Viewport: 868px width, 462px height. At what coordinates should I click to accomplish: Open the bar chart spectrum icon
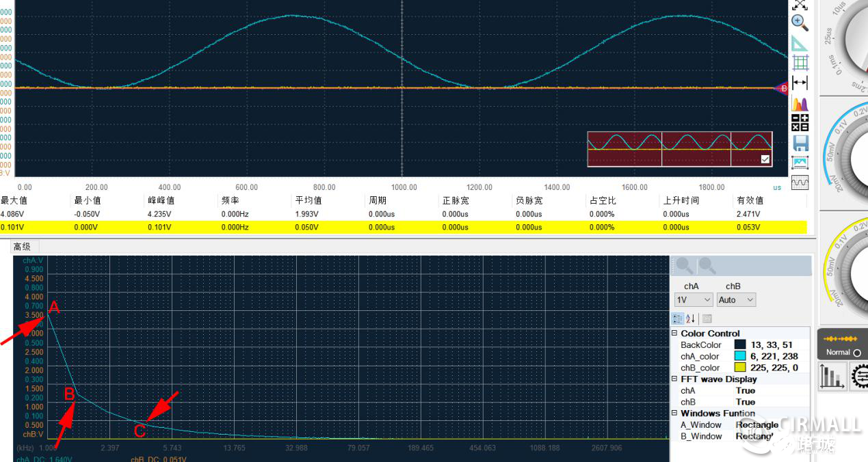tap(832, 377)
